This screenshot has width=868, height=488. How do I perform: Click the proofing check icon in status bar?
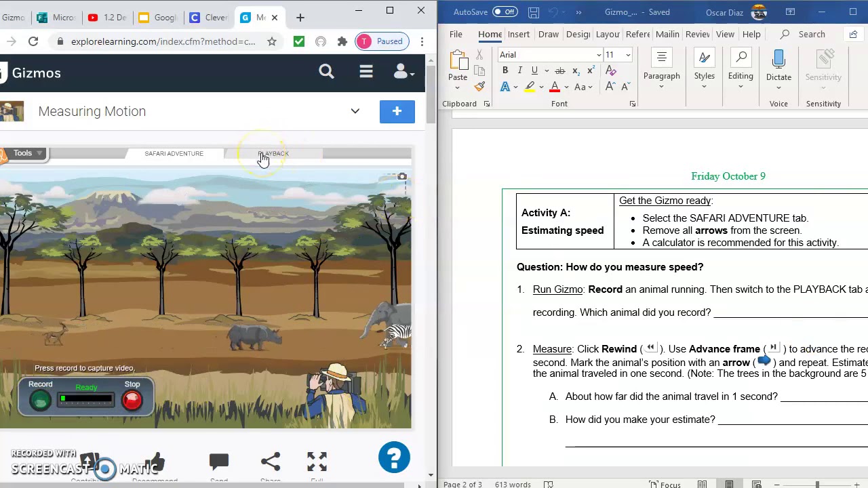(x=549, y=484)
